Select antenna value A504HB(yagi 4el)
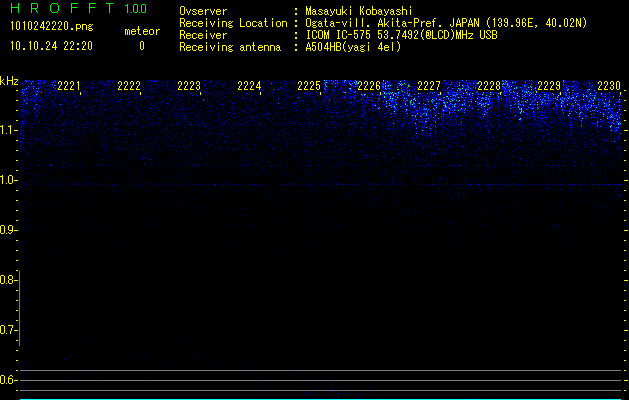Image resolution: width=629 pixels, height=400 pixels. pyautogui.click(x=353, y=47)
